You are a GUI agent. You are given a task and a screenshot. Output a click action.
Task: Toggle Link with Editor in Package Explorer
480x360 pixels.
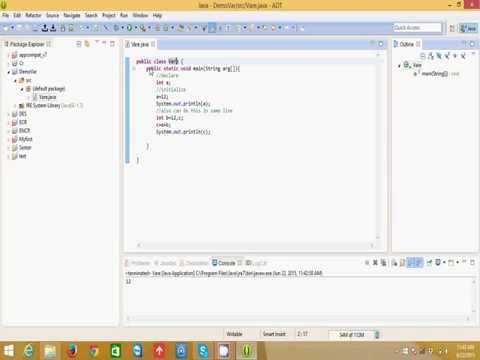pos(87,44)
